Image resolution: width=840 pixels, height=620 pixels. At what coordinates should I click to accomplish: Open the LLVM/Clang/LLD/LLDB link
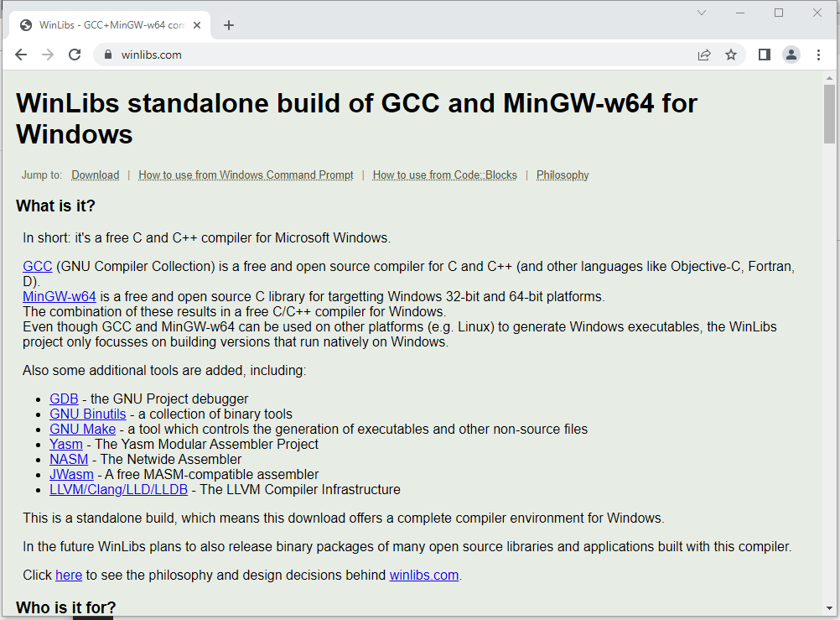pyautogui.click(x=118, y=490)
